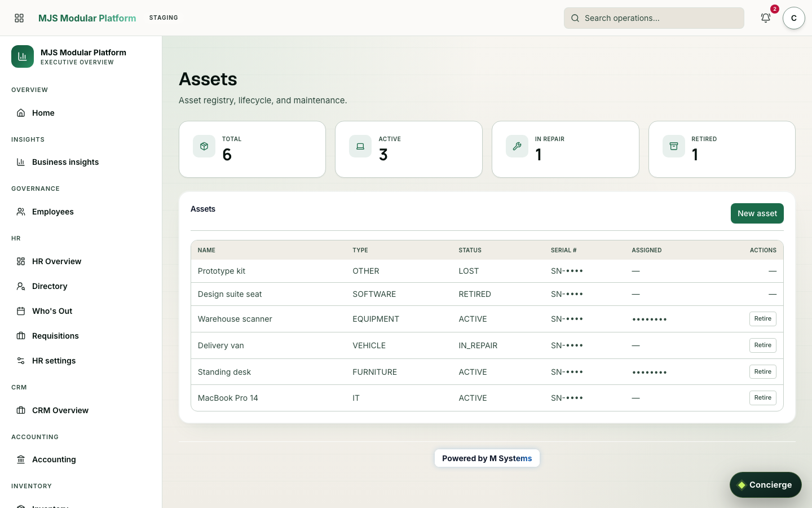Open the Directory page
Image resolution: width=812 pixels, height=508 pixels.
[81, 286]
